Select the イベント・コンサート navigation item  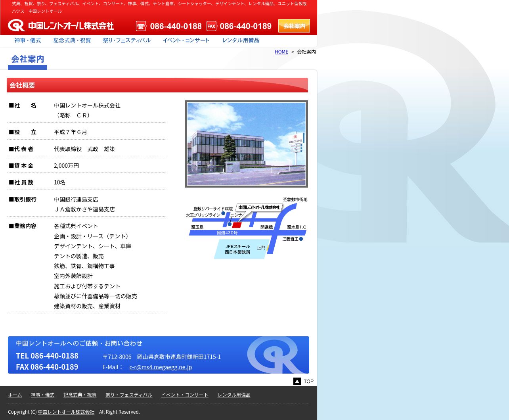[186, 40]
